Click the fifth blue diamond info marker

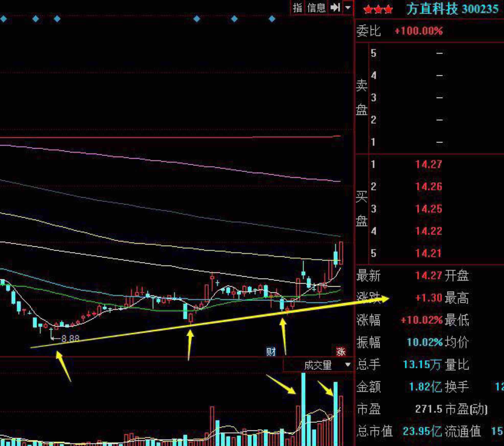point(234,19)
